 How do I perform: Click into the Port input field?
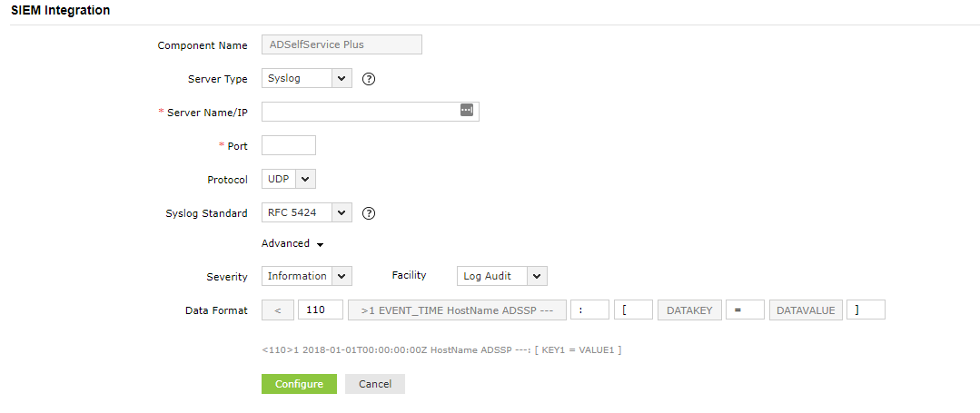[288, 145]
